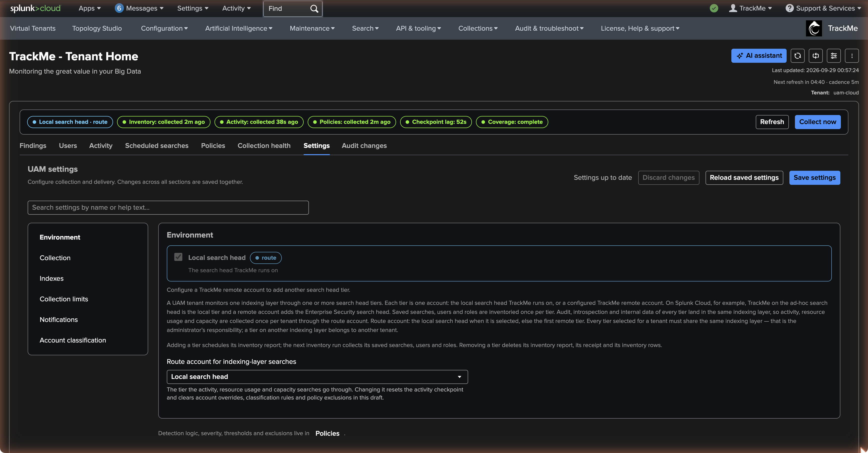Follow the Policies link at the bottom

click(x=327, y=433)
